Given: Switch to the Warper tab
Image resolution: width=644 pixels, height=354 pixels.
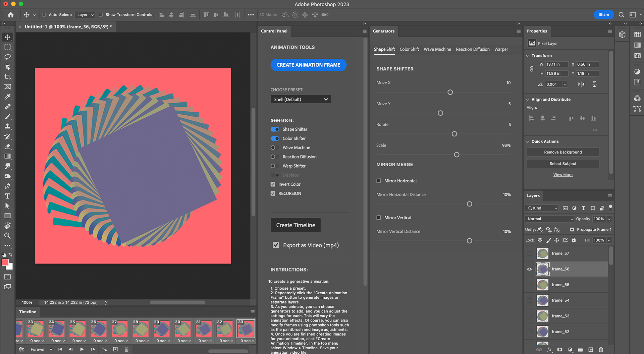Looking at the screenshot, I should click(501, 49).
